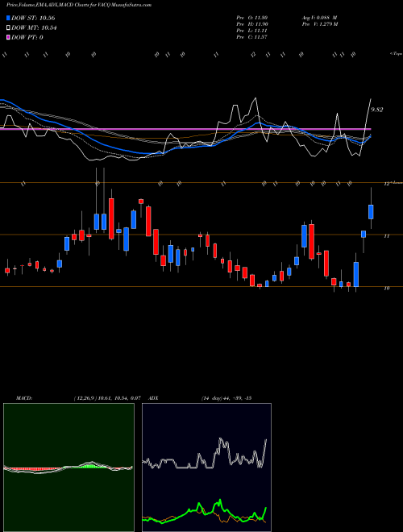This screenshot has width=403, height=532.
Task: Click the price axis label 10
Action: tap(386, 288)
